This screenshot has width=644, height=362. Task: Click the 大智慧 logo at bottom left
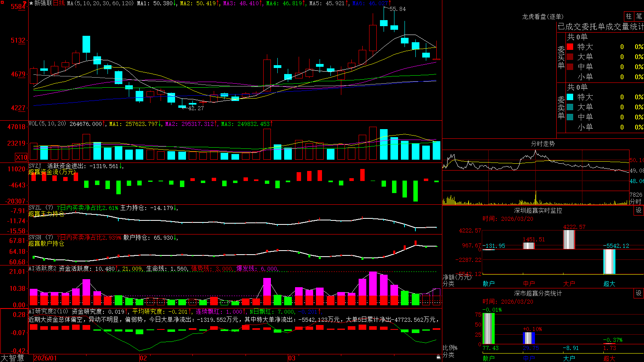click(12, 358)
